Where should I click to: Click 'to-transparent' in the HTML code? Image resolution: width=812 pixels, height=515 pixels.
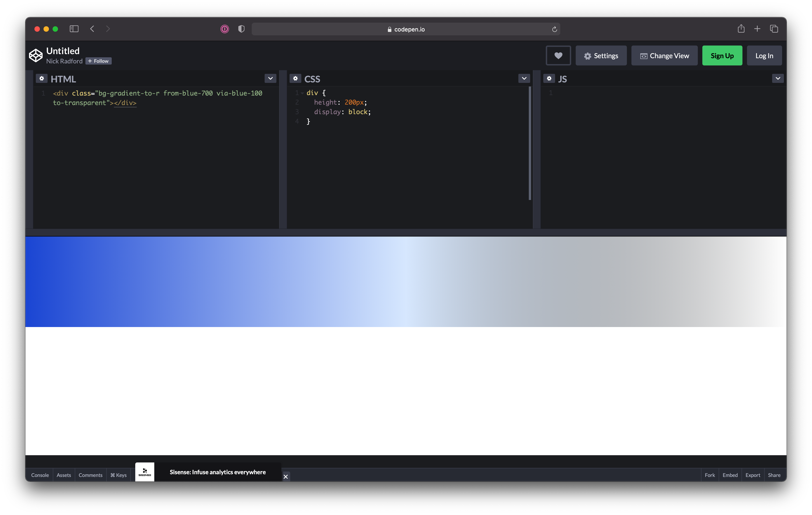click(80, 103)
